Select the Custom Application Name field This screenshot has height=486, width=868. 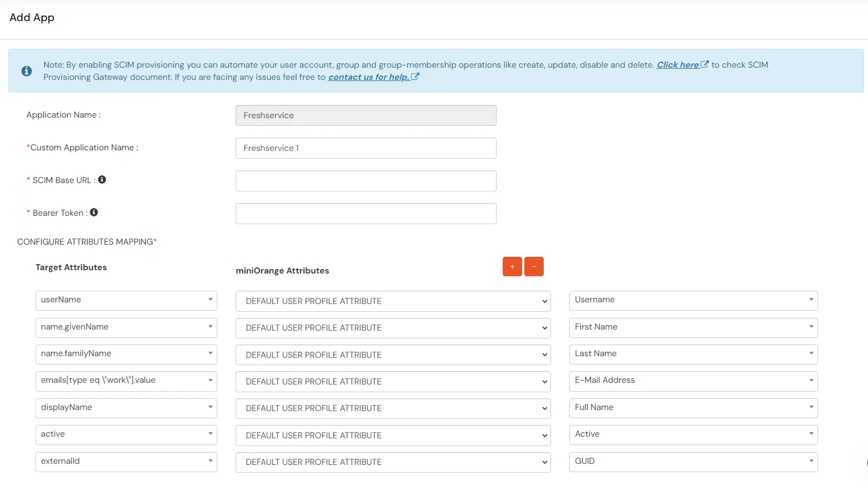tap(365, 148)
